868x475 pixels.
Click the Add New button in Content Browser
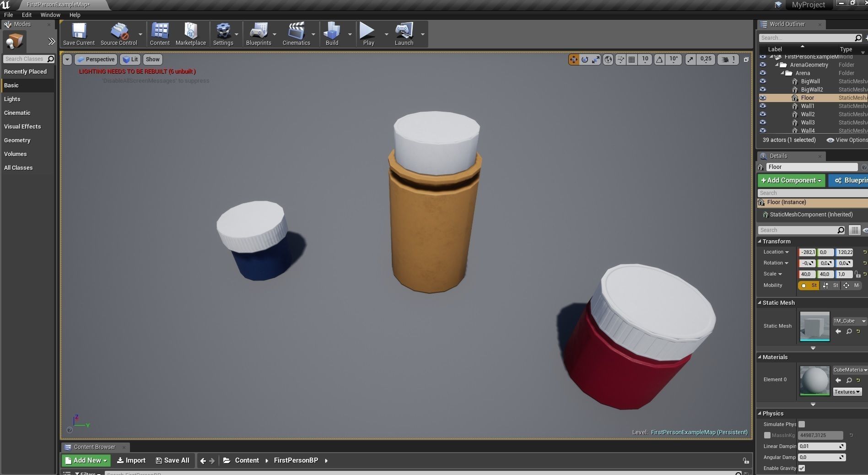coord(86,460)
